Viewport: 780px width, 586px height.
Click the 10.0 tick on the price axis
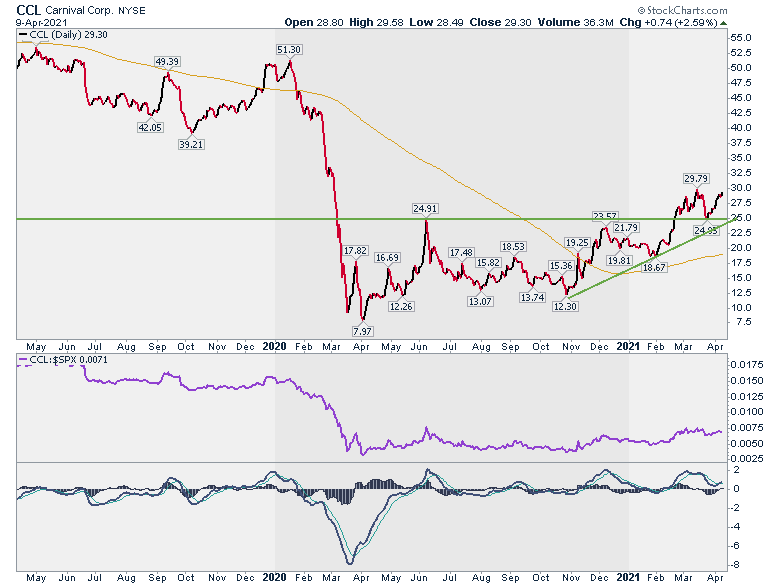[x=741, y=308]
